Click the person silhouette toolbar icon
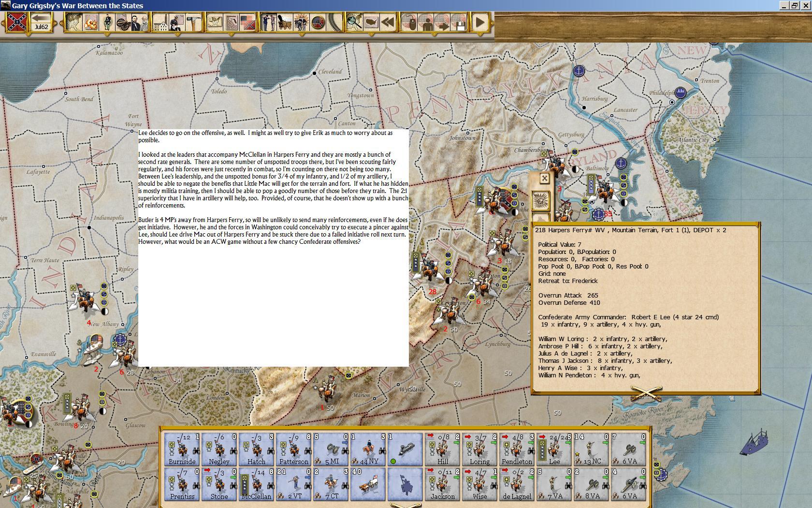 (426, 22)
